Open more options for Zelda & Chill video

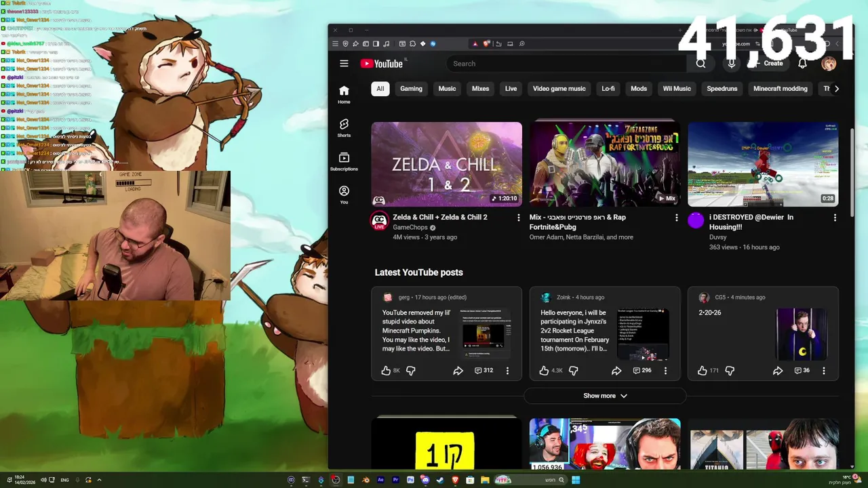pos(519,218)
